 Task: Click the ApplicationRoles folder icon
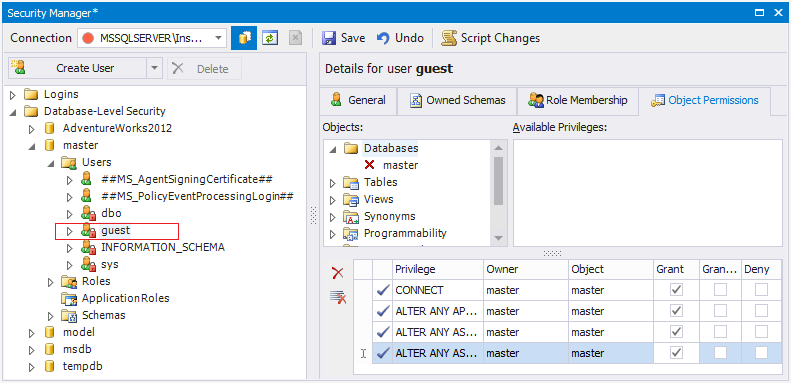[69, 299]
